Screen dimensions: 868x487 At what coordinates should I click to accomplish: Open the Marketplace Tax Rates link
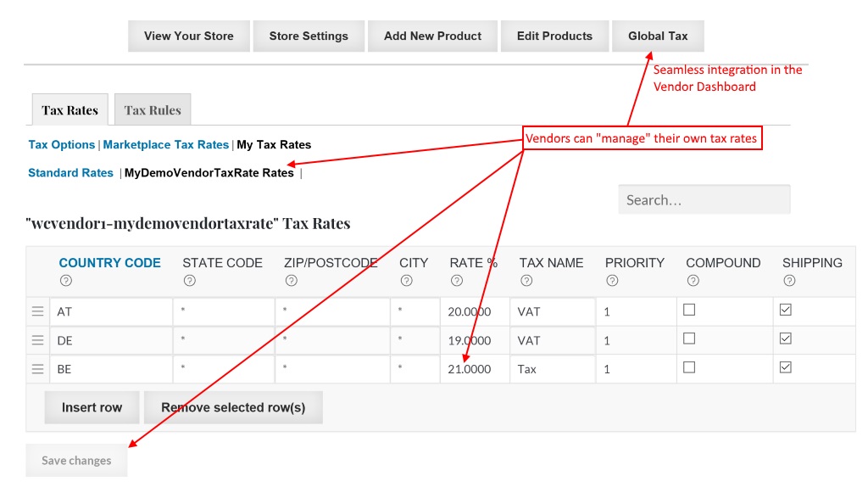[x=166, y=145]
